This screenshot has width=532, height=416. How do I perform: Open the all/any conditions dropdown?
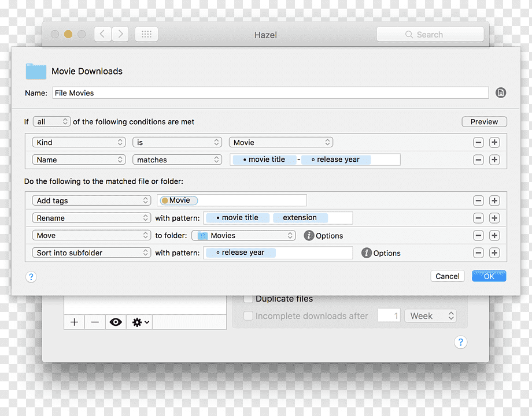52,122
